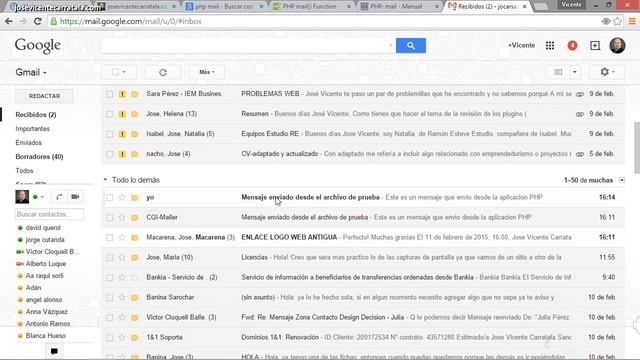This screenshot has width=640, height=360.
Task: Open the split pane mode dropdown arrow
Action: [x=574, y=72]
